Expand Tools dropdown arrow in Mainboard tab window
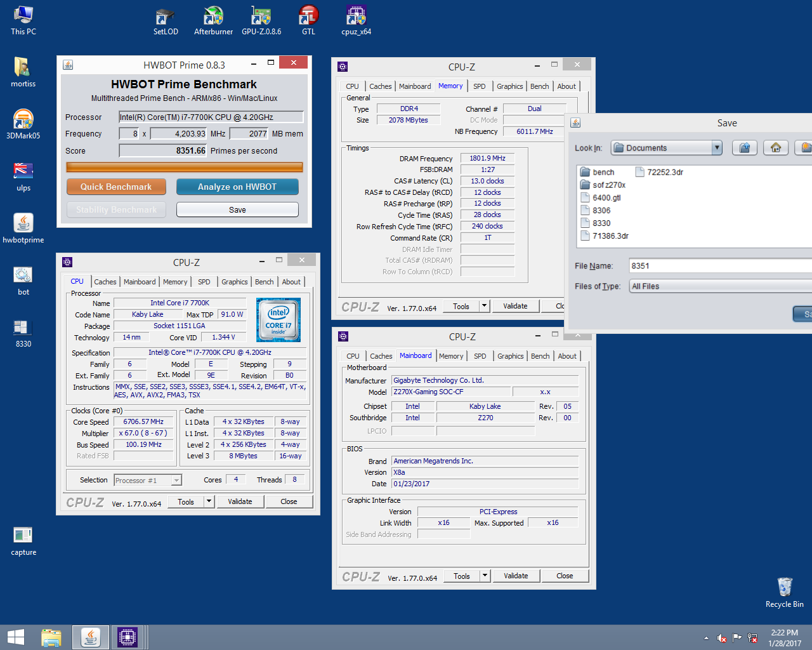The width and height of the screenshot is (812, 650). click(485, 576)
